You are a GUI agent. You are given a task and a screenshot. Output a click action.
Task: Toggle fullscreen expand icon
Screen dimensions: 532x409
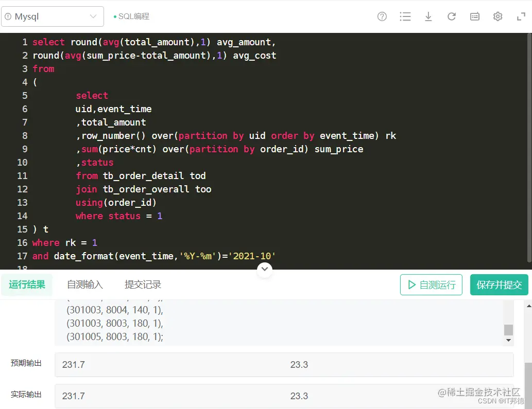tap(521, 16)
